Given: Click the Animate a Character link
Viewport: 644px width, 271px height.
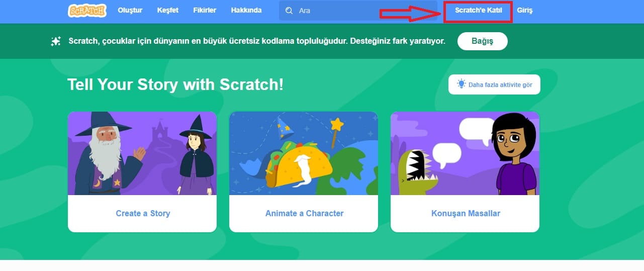Looking at the screenshot, I should point(304,213).
